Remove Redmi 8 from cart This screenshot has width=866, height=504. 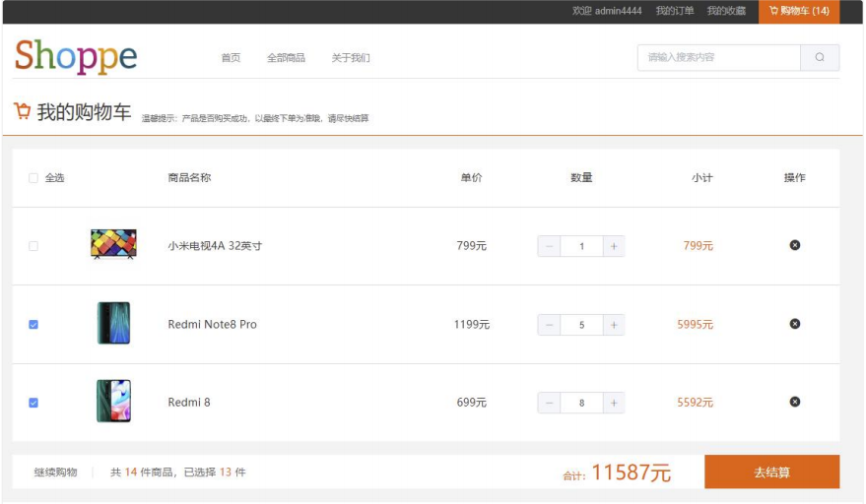[x=795, y=402]
